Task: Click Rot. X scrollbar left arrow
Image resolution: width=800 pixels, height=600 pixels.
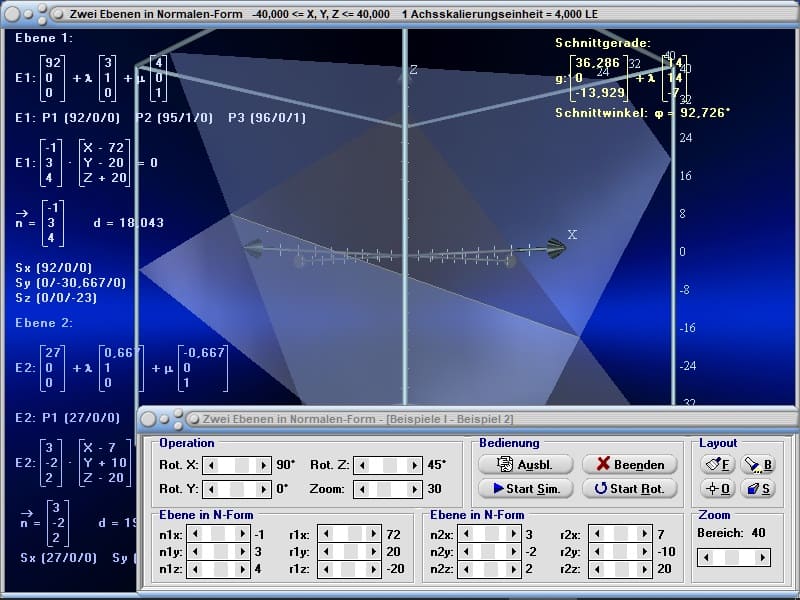Action: coord(211,465)
